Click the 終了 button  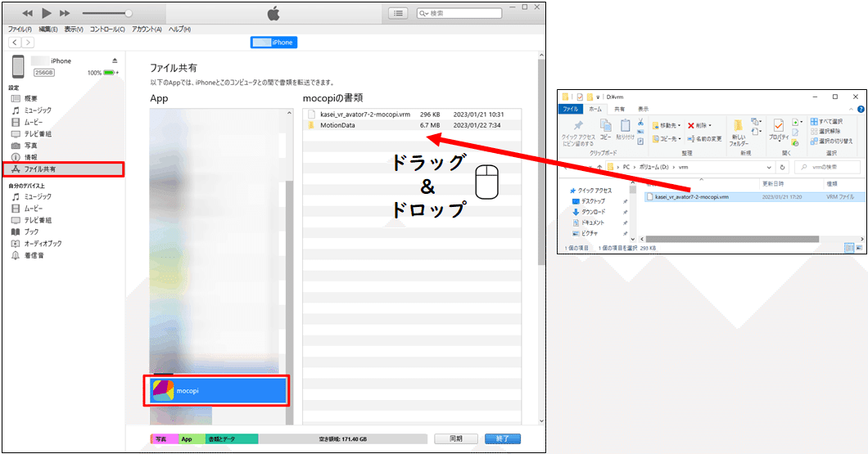pyautogui.click(x=503, y=438)
